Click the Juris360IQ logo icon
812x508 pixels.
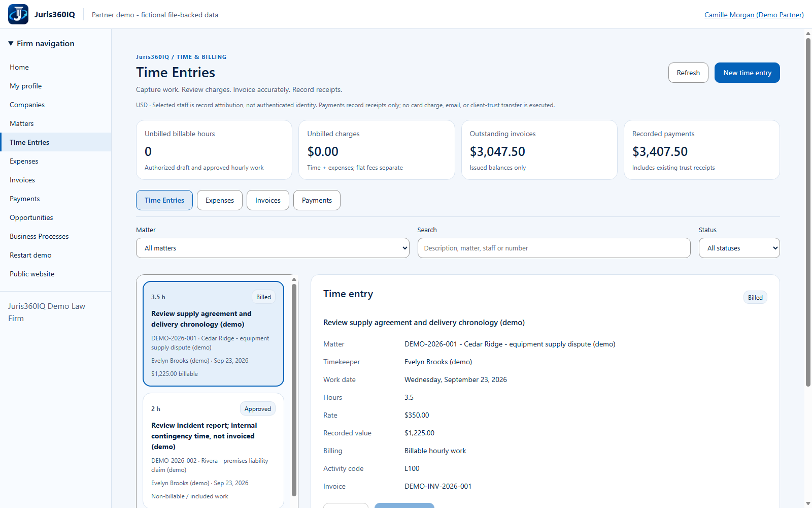pos(18,14)
